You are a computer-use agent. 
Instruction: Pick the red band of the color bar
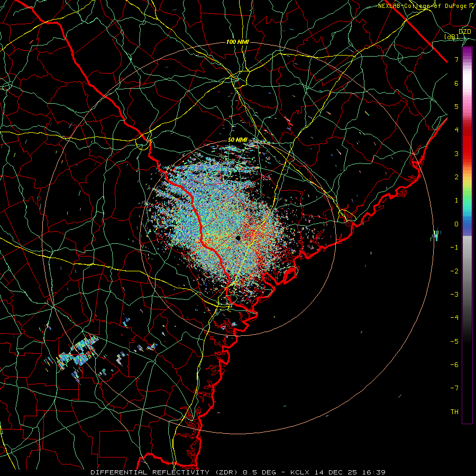tap(467, 143)
